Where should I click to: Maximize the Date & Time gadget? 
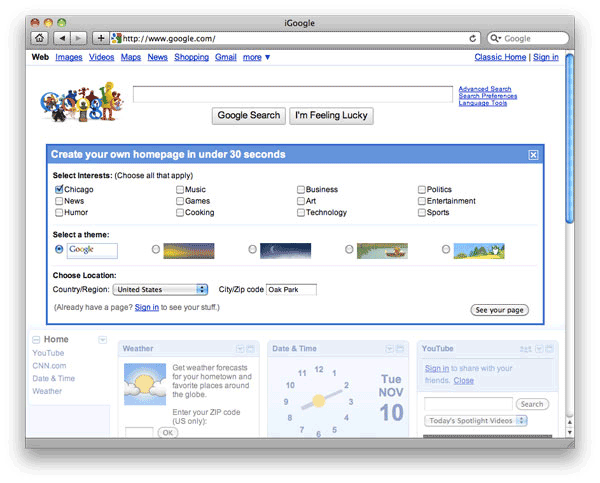[x=400, y=349]
